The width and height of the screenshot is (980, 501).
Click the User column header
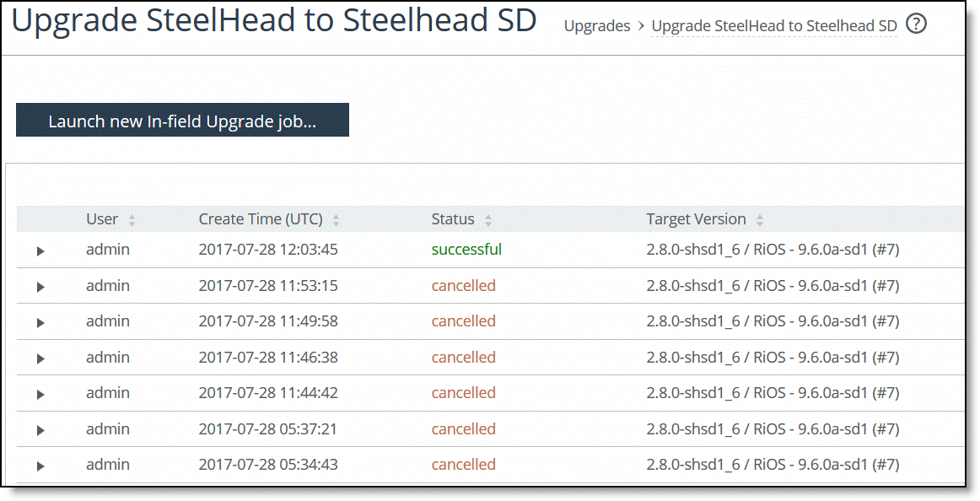coord(102,219)
